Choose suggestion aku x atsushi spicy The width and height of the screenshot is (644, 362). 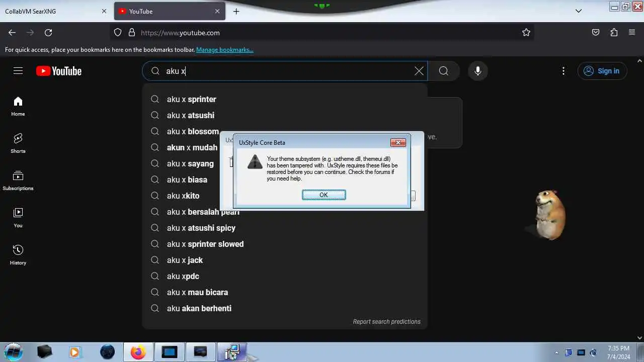[x=285, y=228]
